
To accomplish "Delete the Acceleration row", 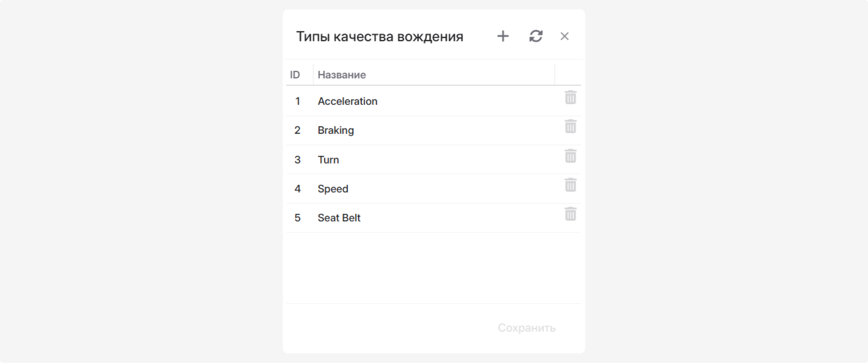I will point(570,98).
